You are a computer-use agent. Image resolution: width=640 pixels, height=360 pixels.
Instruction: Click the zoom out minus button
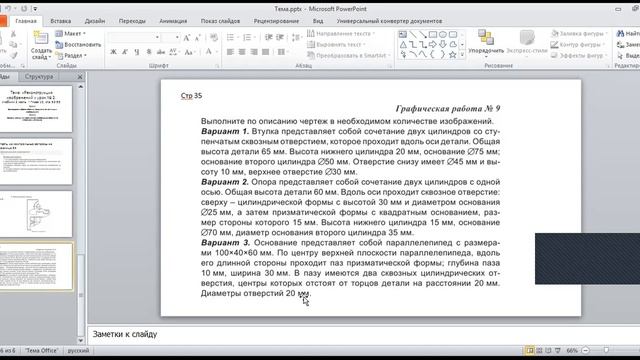pos(586,351)
